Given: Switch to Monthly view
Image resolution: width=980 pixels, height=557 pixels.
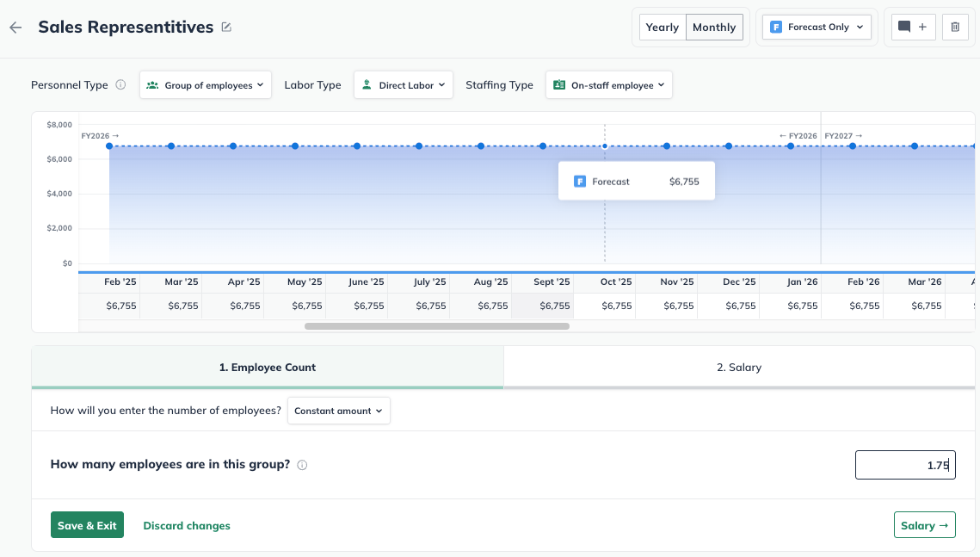Looking at the screenshot, I should (x=714, y=27).
